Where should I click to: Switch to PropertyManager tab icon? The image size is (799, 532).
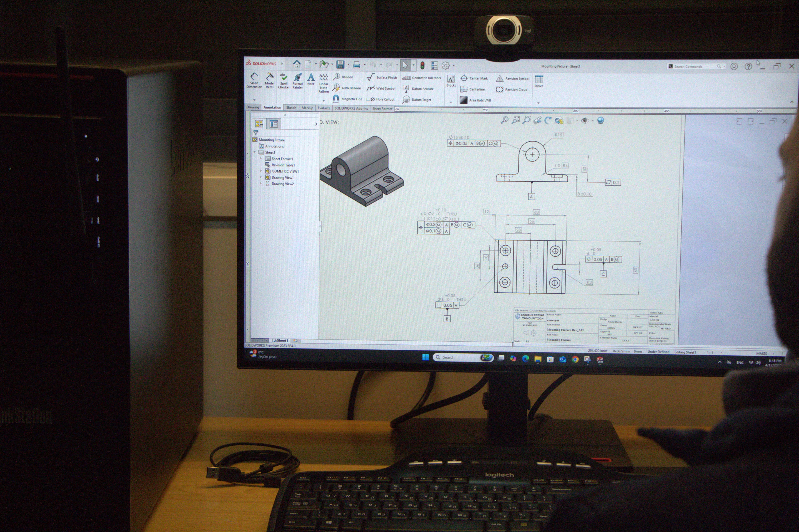[273, 124]
